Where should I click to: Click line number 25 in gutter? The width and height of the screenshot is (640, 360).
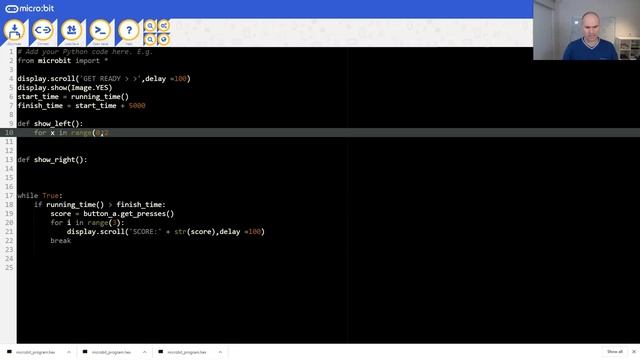9,267
